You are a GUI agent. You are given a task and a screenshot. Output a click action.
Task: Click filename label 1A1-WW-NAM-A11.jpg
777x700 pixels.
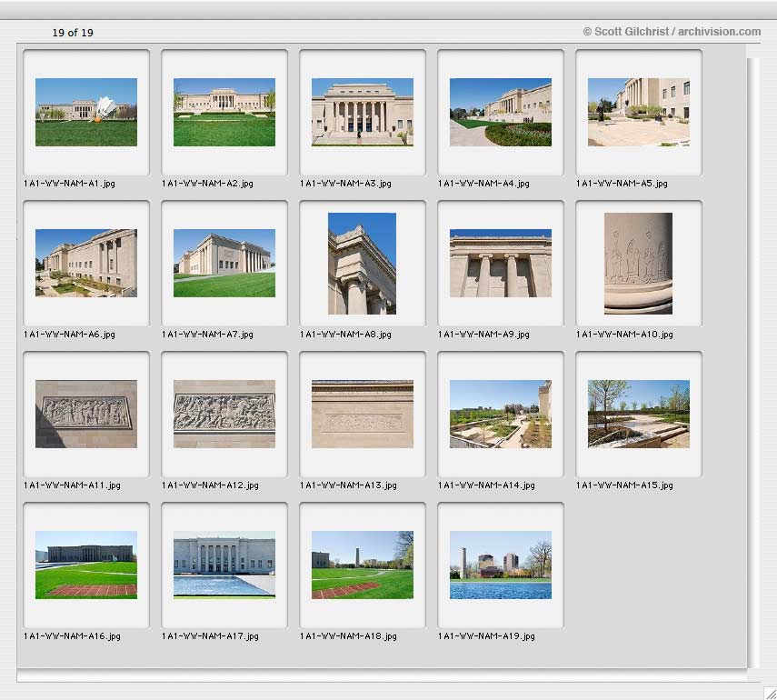[73, 485]
